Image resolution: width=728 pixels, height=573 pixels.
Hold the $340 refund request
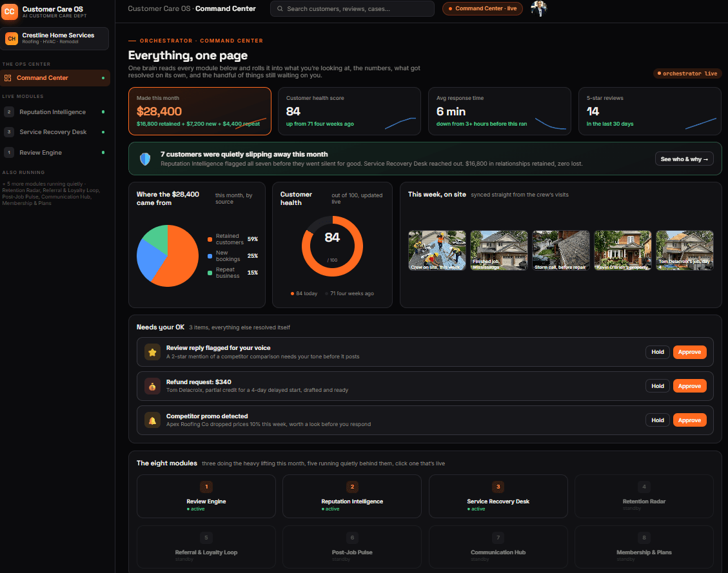[x=658, y=386]
